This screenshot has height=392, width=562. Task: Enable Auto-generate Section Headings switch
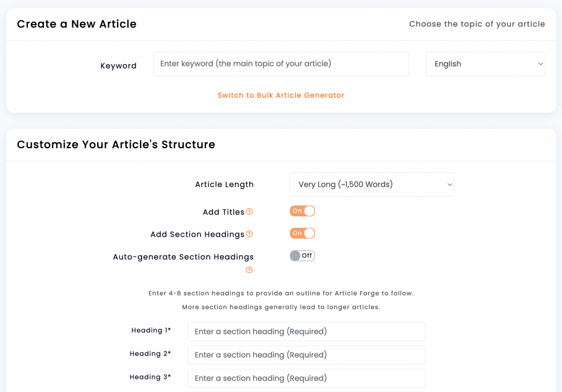(302, 256)
